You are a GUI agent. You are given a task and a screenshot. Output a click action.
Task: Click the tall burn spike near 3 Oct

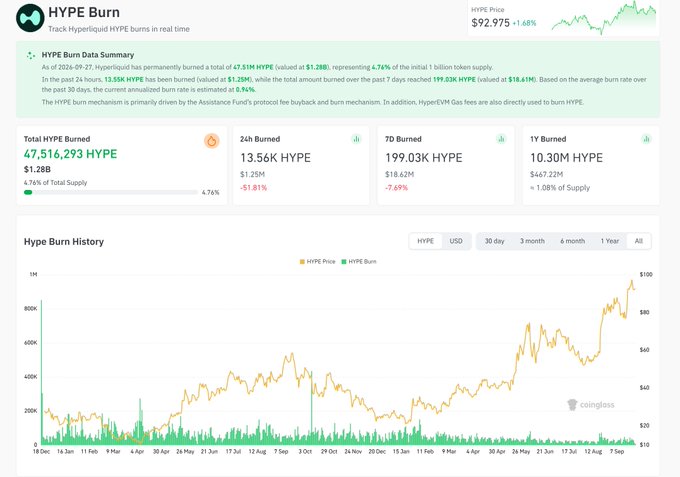click(311, 408)
